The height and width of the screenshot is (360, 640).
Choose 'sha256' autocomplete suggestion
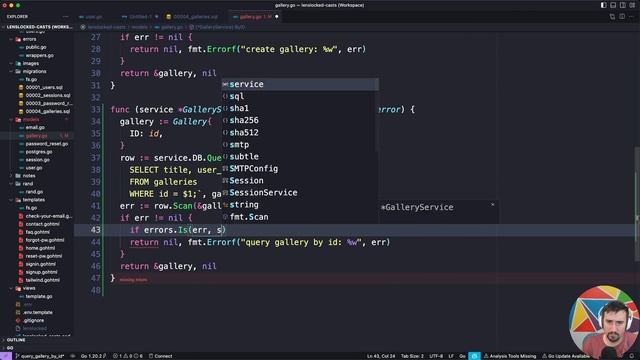pyautogui.click(x=300, y=120)
